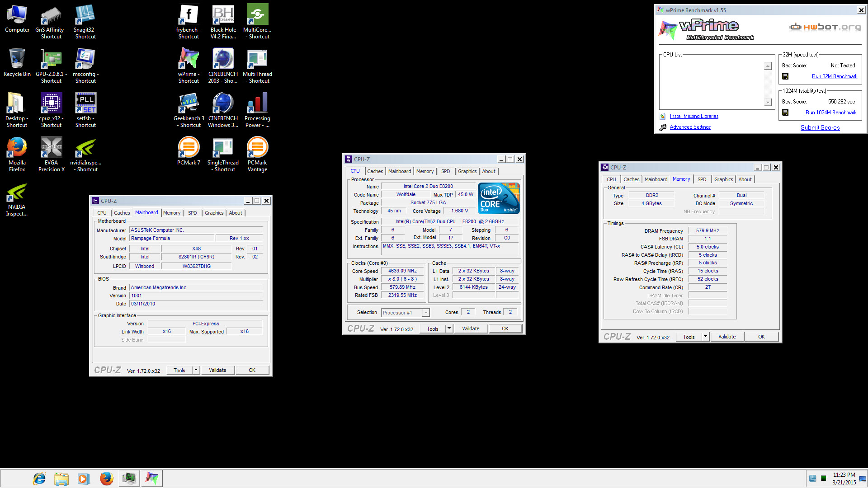Open wPrime desktop shortcut icon
Screen dimensions: 868x488
[x=189, y=66]
